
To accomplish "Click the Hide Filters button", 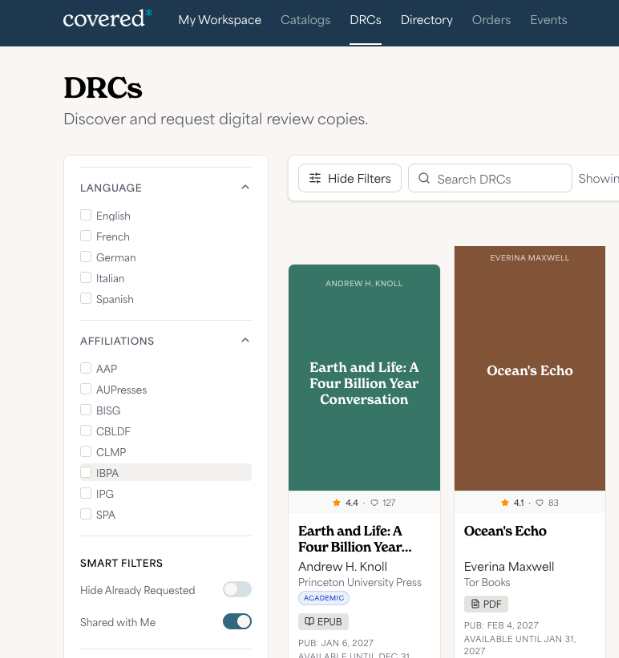I will tap(350, 178).
